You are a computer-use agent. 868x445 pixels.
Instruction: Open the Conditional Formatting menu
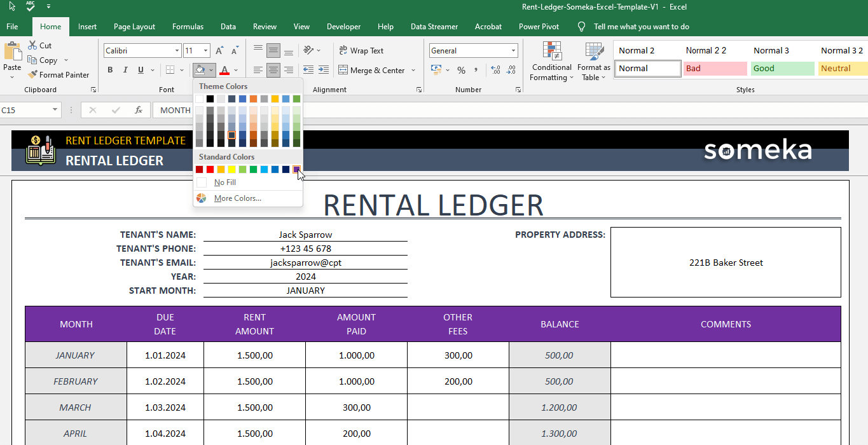coord(551,62)
